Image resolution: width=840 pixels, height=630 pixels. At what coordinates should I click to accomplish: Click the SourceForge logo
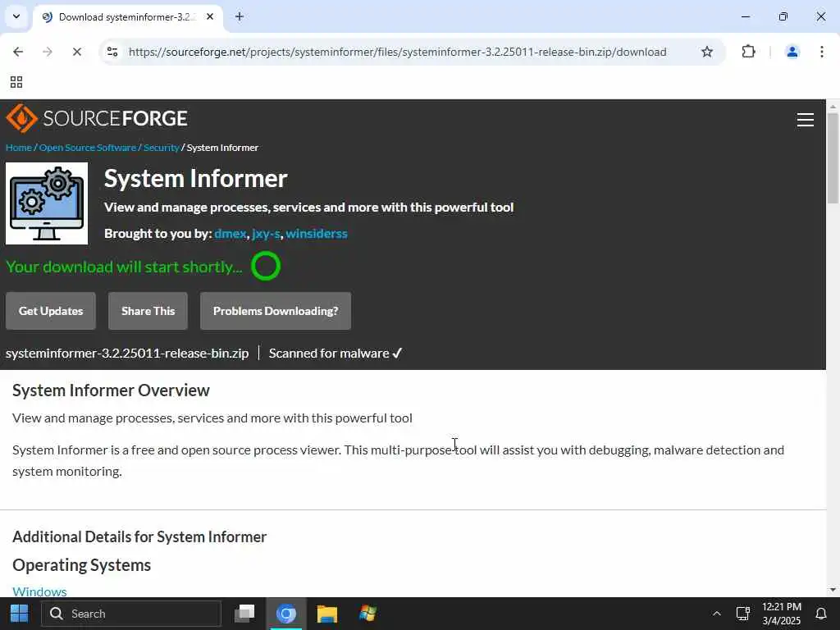[x=97, y=118]
